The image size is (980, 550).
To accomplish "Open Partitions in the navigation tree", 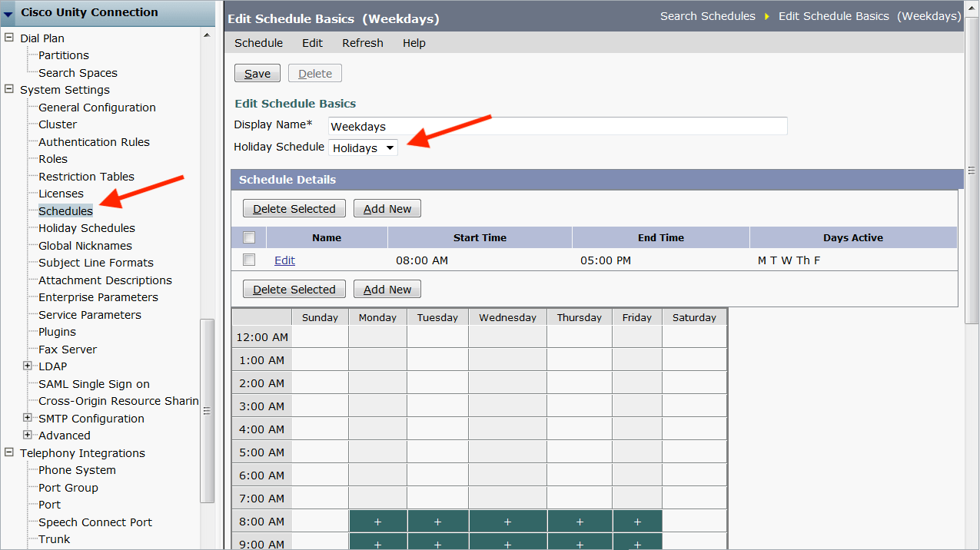I will pyautogui.click(x=64, y=55).
